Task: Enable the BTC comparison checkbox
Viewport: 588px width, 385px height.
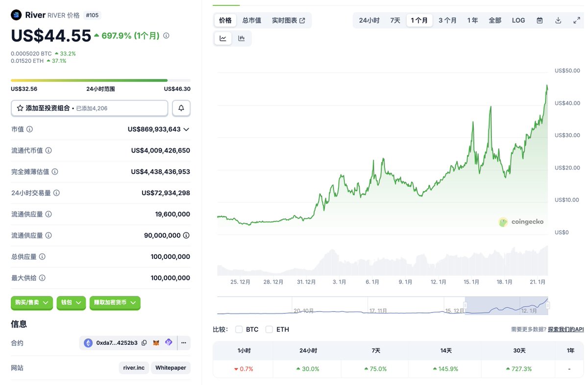Action: point(239,330)
